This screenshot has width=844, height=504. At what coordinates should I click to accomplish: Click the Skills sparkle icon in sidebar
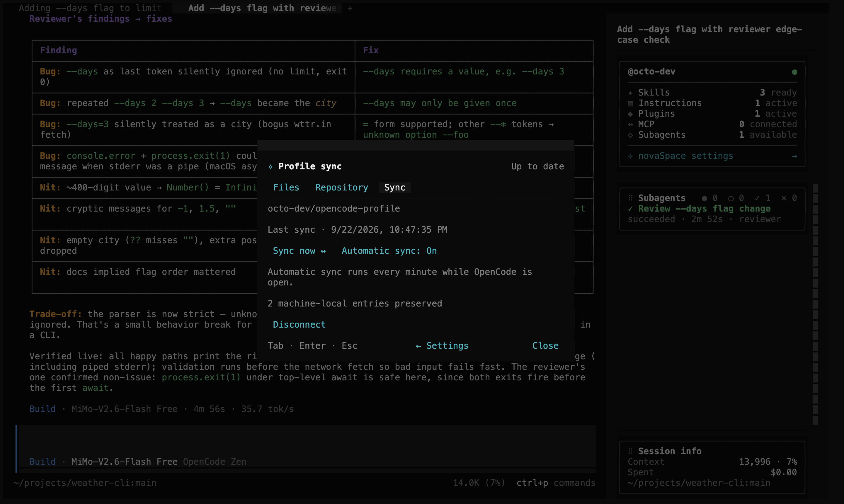pos(630,93)
